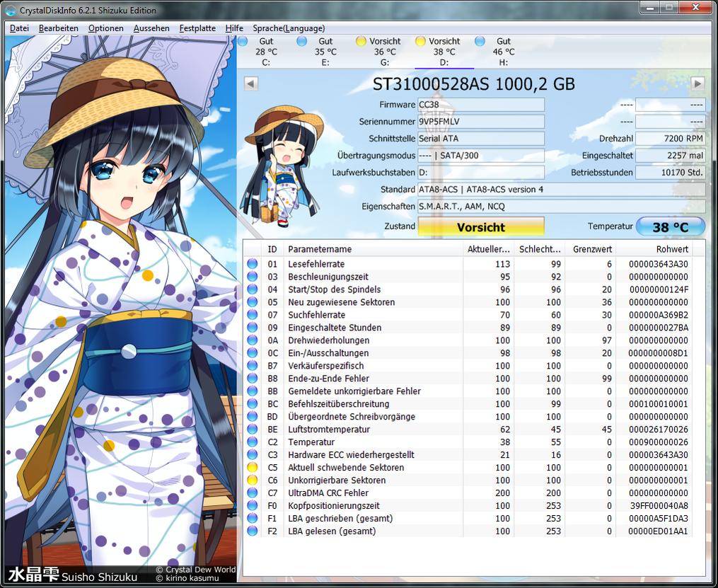Open the Aussehen menu
This screenshot has height=588, width=718.
[x=151, y=28]
